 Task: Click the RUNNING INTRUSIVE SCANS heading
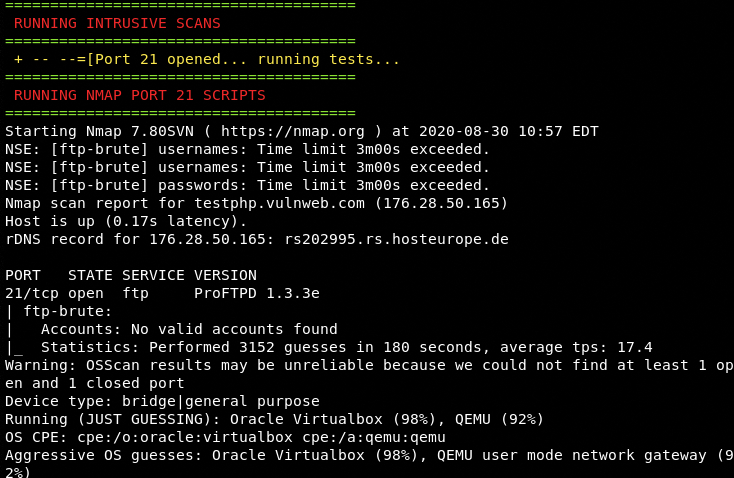117,23
